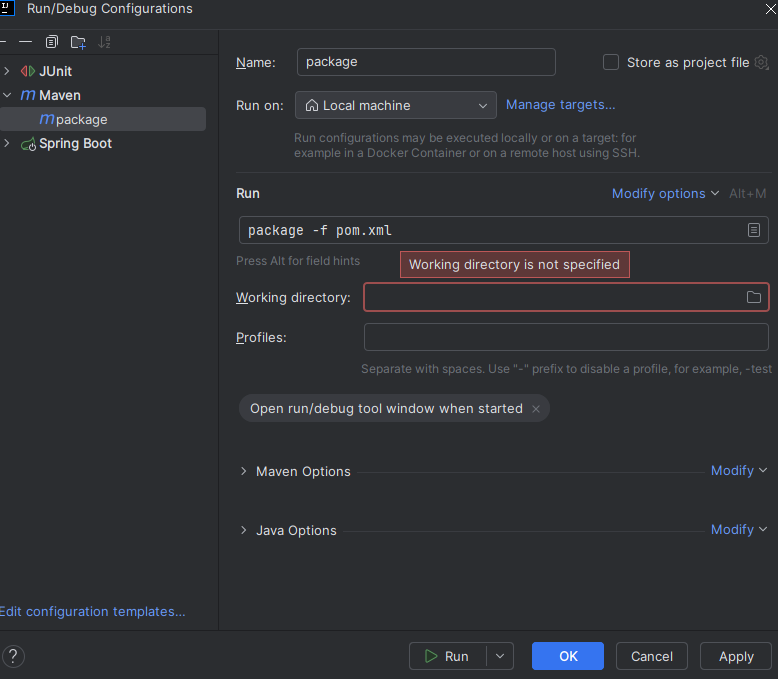Copy the selected configuration

(52, 42)
